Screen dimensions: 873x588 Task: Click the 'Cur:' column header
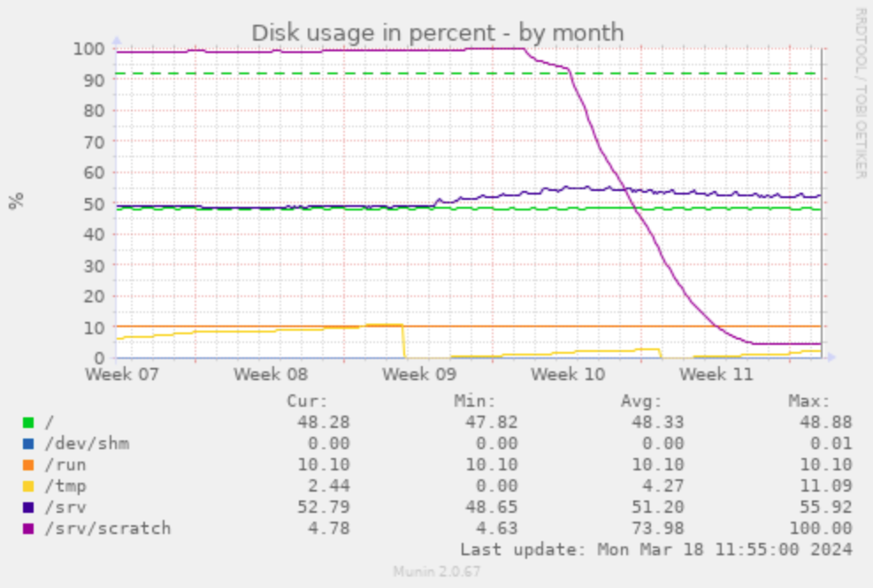tap(307, 401)
